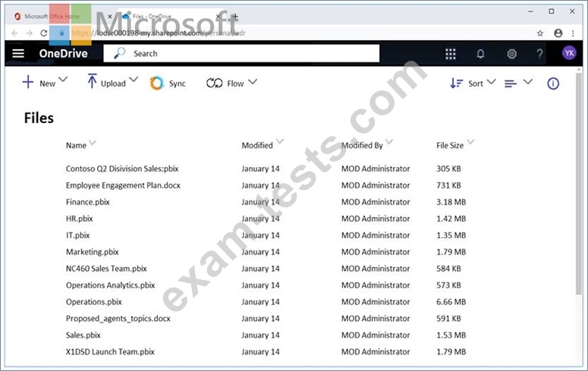Click the vertical scrollbar
The width and height of the screenshot is (588, 371).
[579, 184]
